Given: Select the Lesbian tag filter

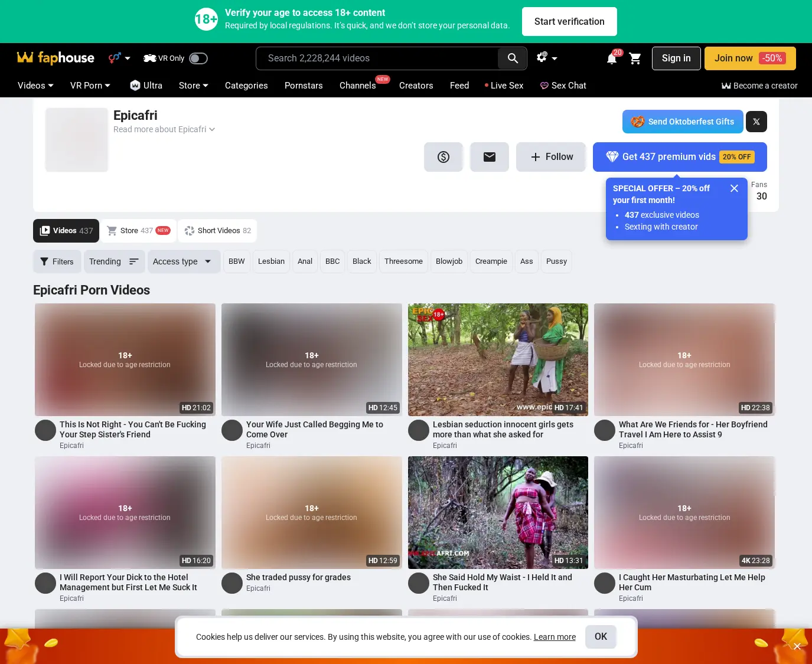Looking at the screenshot, I should (x=271, y=261).
